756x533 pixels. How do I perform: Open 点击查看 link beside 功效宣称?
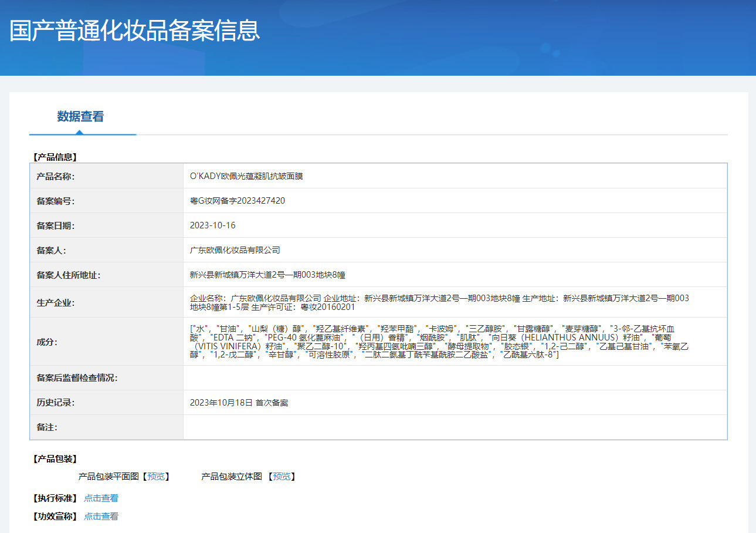pos(101,517)
